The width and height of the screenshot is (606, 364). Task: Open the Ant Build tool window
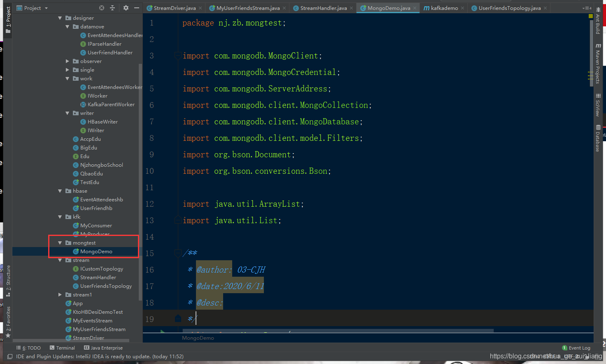598,21
